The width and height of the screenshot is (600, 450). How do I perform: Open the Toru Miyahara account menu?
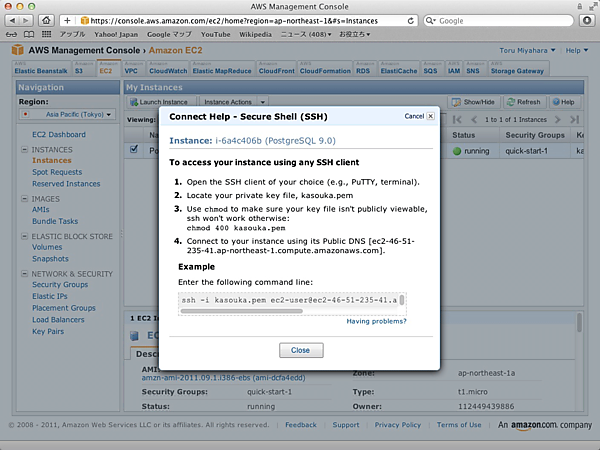[x=527, y=51]
